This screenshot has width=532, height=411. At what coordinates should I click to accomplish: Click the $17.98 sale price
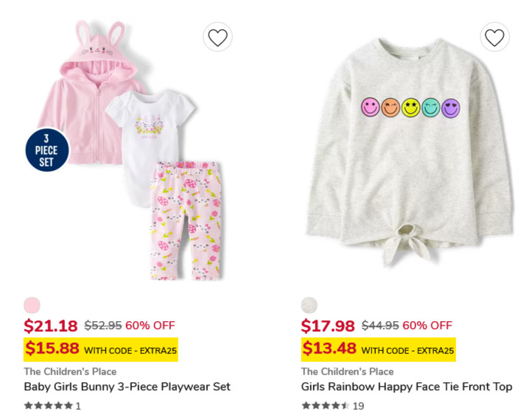tap(328, 326)
